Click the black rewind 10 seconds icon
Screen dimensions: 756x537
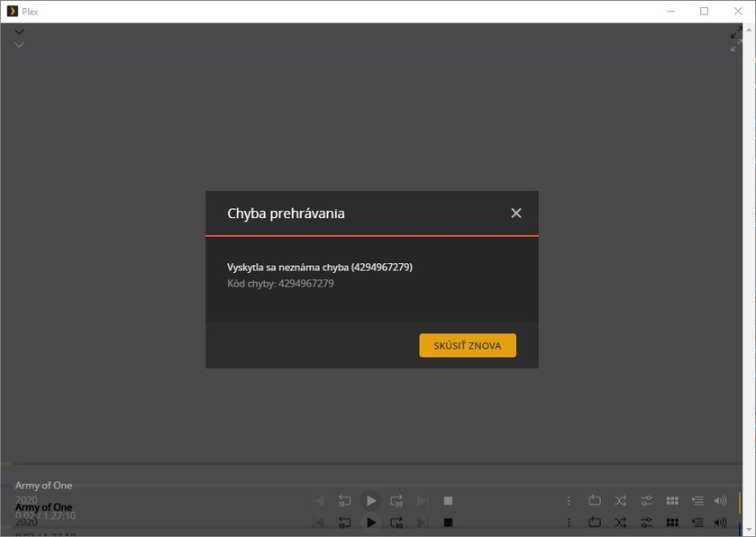coord(344,523)
